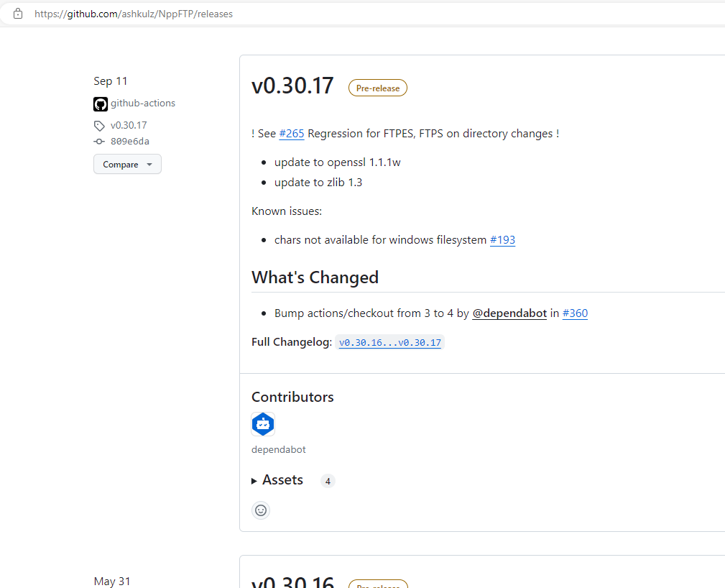
Task: Open the v0.30.17 tag link in sidebar
Action: [x=129, y=125]
